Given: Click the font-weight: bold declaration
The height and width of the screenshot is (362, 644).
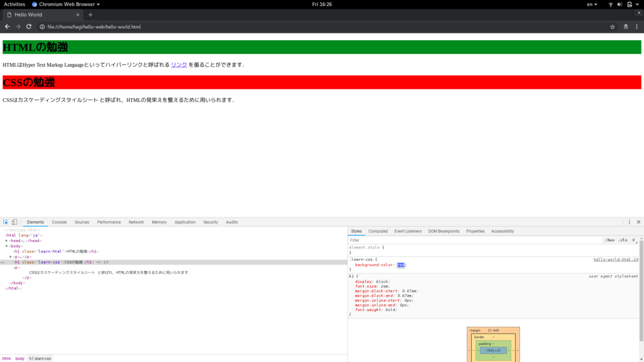Looking at the screenshot, I should click(x=376, y=310).
